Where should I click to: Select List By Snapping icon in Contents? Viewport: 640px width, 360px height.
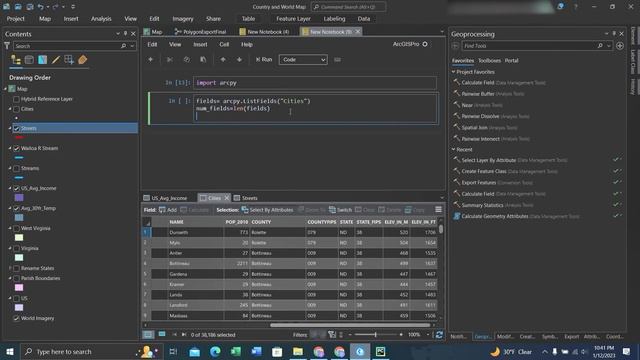[x=69, y=60]
